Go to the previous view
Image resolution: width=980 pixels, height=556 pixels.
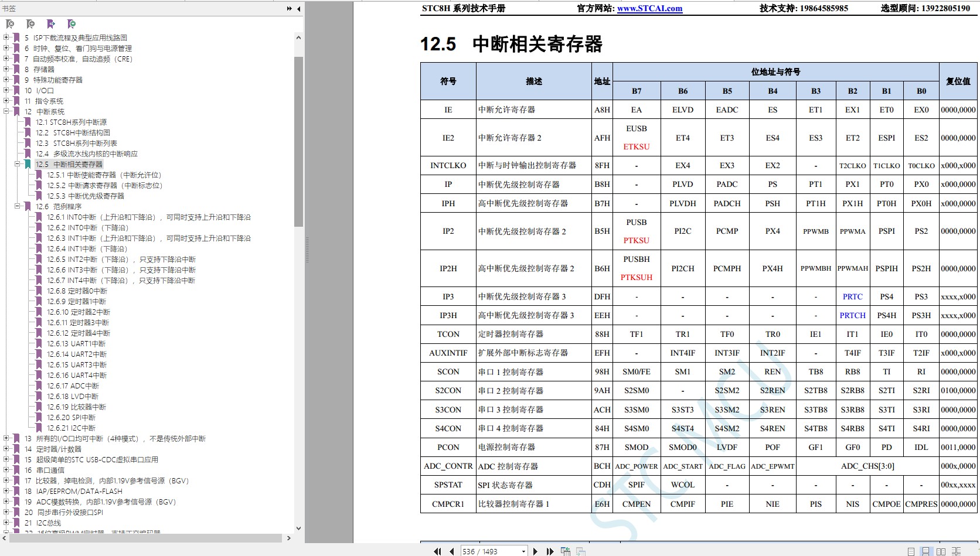(x=566, y=551)
